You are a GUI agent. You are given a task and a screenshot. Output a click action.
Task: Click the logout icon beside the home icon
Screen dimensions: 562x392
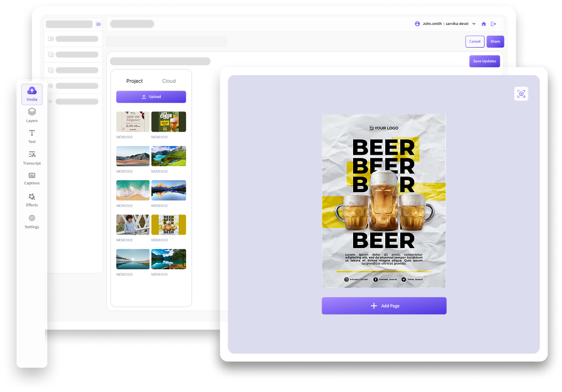[x=493, y=23]
